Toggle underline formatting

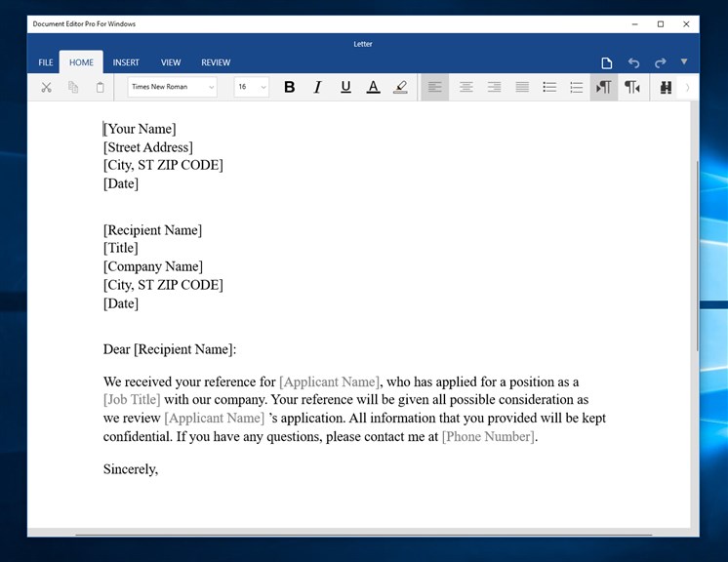pos(345,87)
